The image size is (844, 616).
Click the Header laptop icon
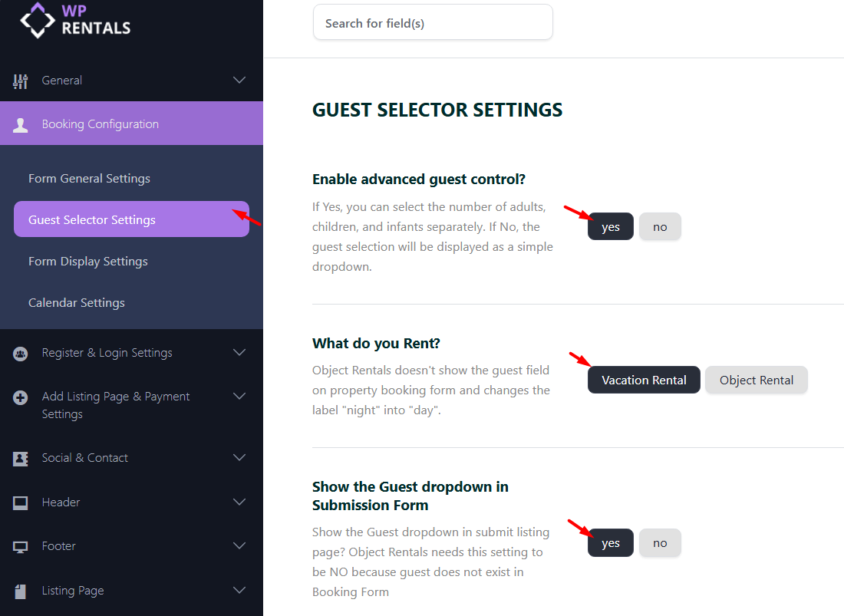(21, 502)
